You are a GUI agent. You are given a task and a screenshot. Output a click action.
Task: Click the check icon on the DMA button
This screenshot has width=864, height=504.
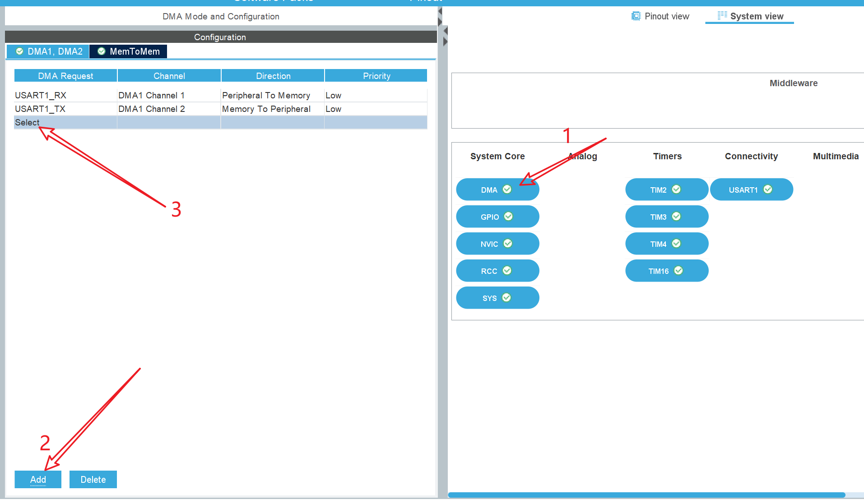pos(507,190)
